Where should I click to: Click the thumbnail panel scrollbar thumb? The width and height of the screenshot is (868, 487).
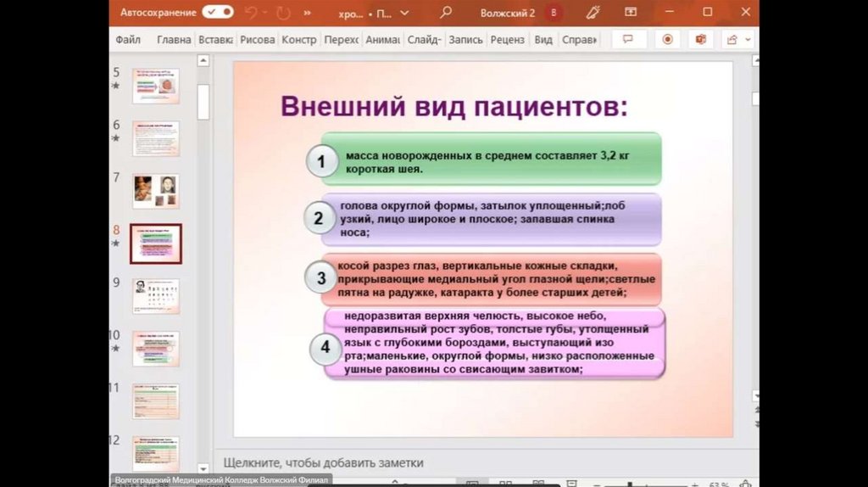tap(203, 102)
